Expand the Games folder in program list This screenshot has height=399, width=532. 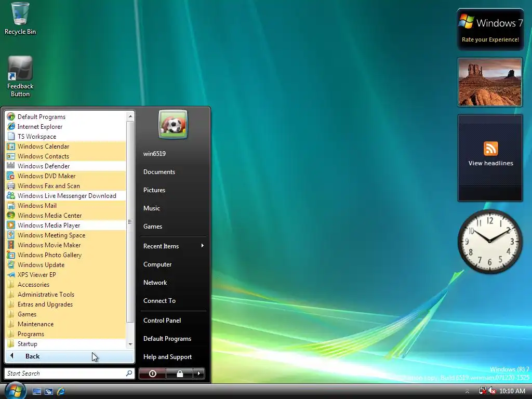(x=66, y=314)
